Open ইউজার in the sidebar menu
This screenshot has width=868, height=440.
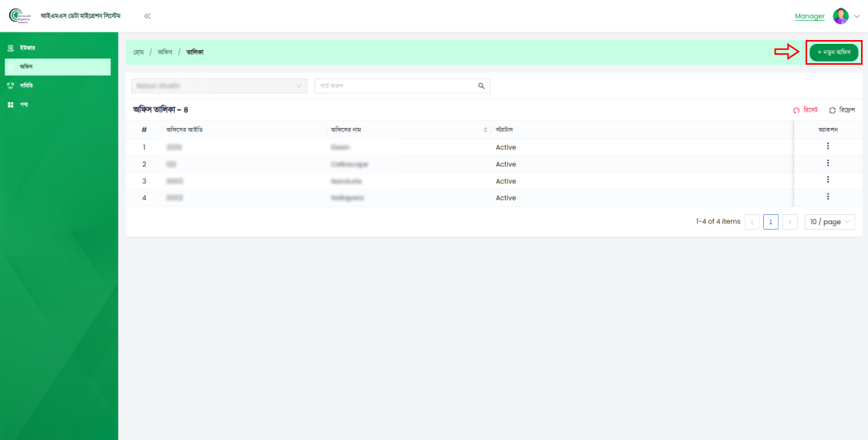tap(28, 48)
